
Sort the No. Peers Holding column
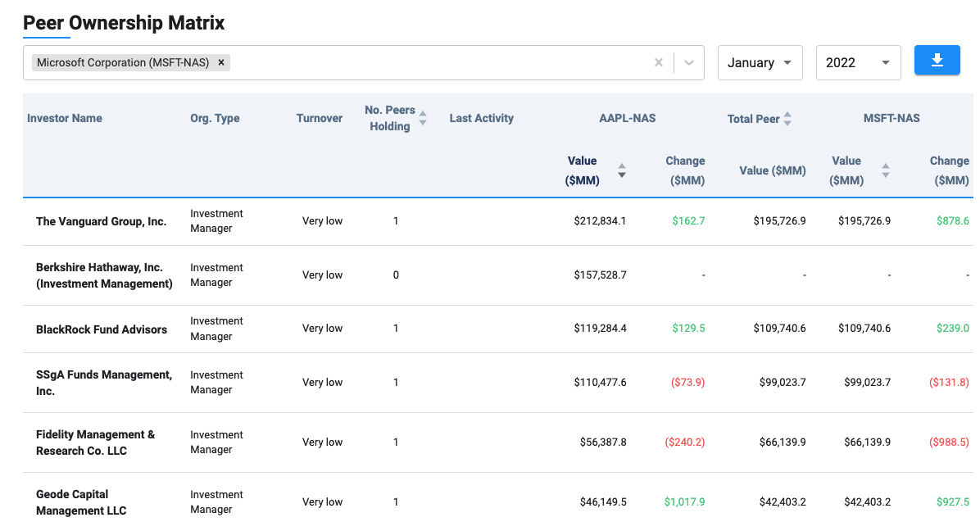[424, 118]
